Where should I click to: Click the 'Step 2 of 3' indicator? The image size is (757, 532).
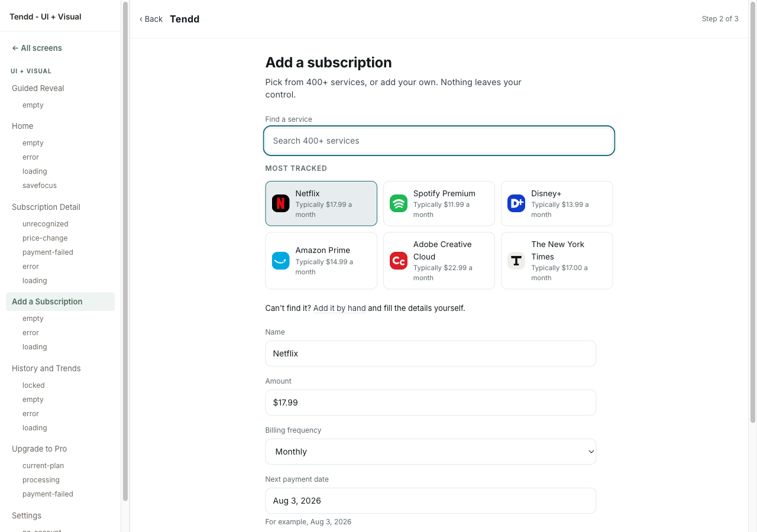click(720, 19)
